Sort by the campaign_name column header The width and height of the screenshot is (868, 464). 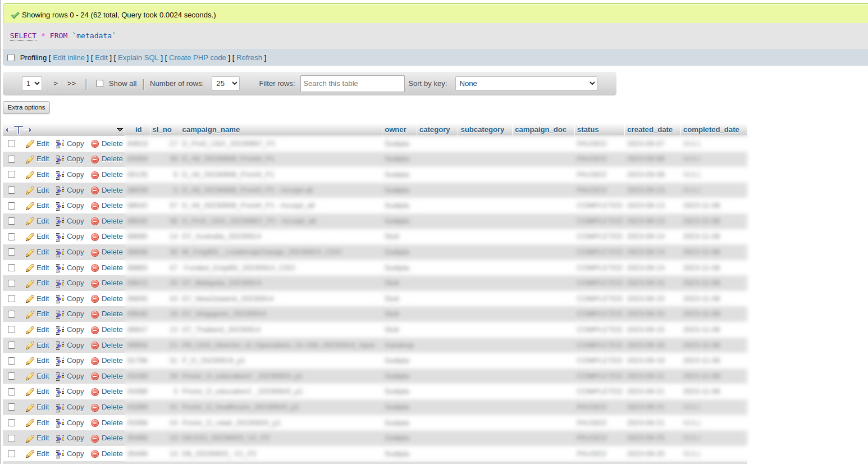pos(211,130)
